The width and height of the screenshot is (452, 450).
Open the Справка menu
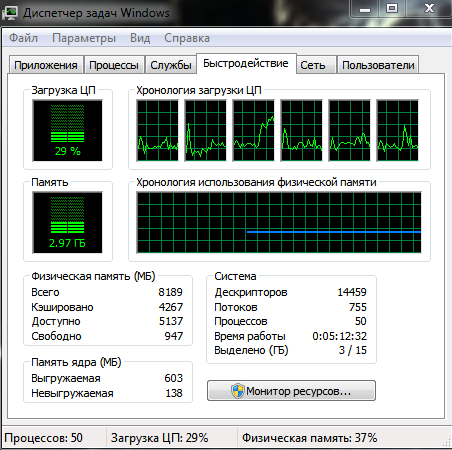pyautogui.click(x=187, y=38)
